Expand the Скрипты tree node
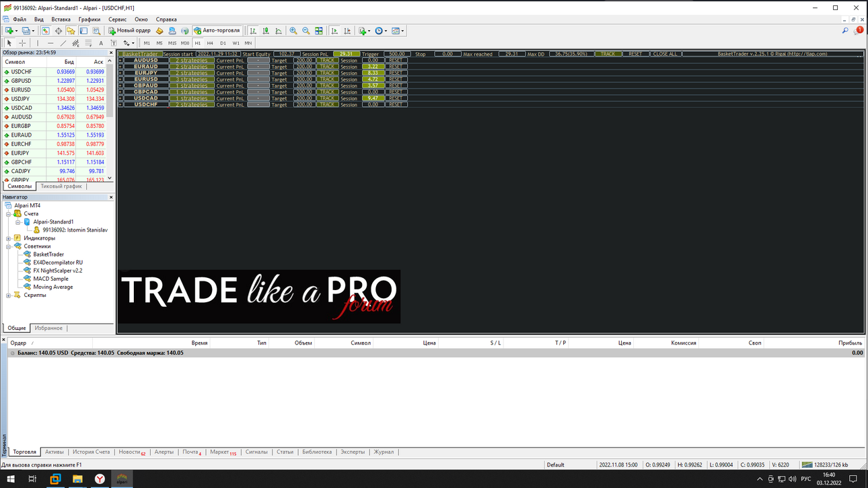The height and width of the screenshot is (488, 868). 9,295
